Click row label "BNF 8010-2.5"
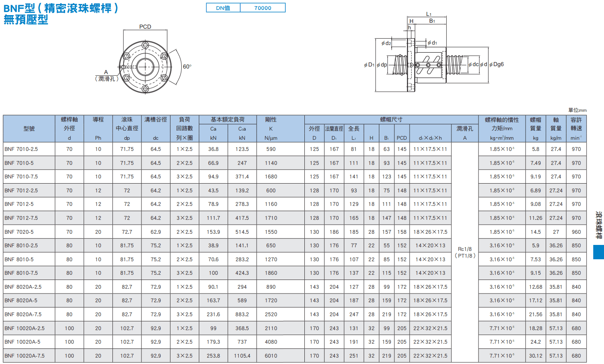 click(x=21, y=245)
